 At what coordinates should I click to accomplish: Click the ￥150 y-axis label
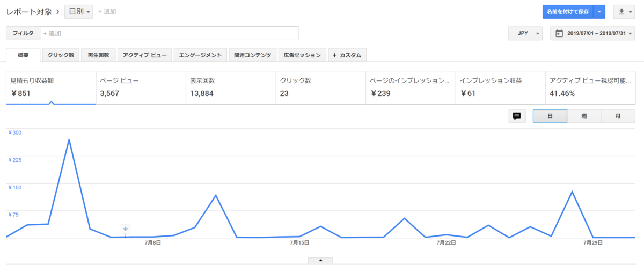coord(14,187)
